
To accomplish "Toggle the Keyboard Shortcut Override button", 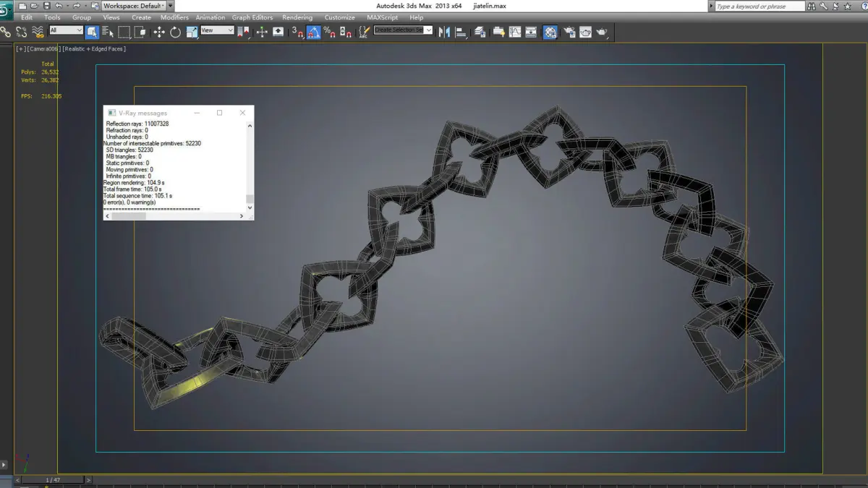I will tap(278, 32).
